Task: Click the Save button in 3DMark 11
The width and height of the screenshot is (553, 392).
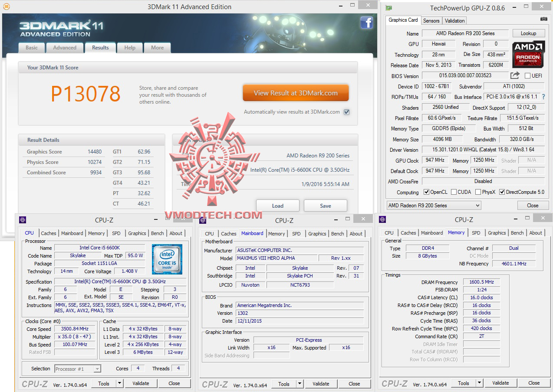Action: point(326,206)
